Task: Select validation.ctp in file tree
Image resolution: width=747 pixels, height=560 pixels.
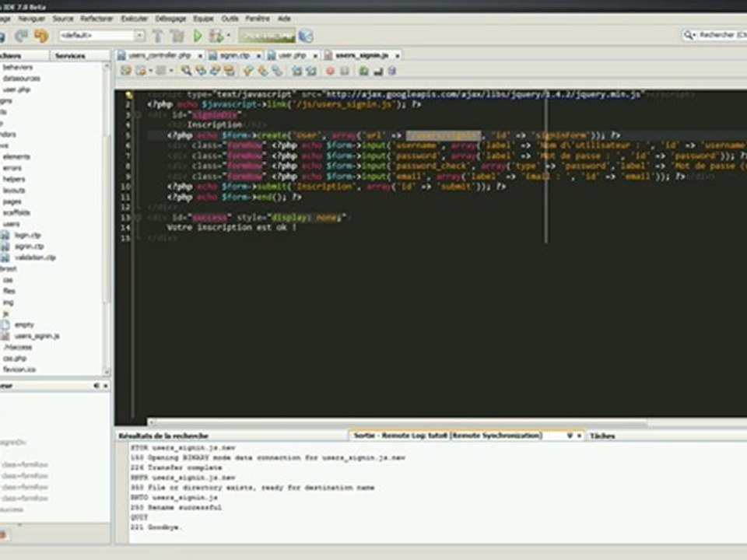Action: [35, 257]
